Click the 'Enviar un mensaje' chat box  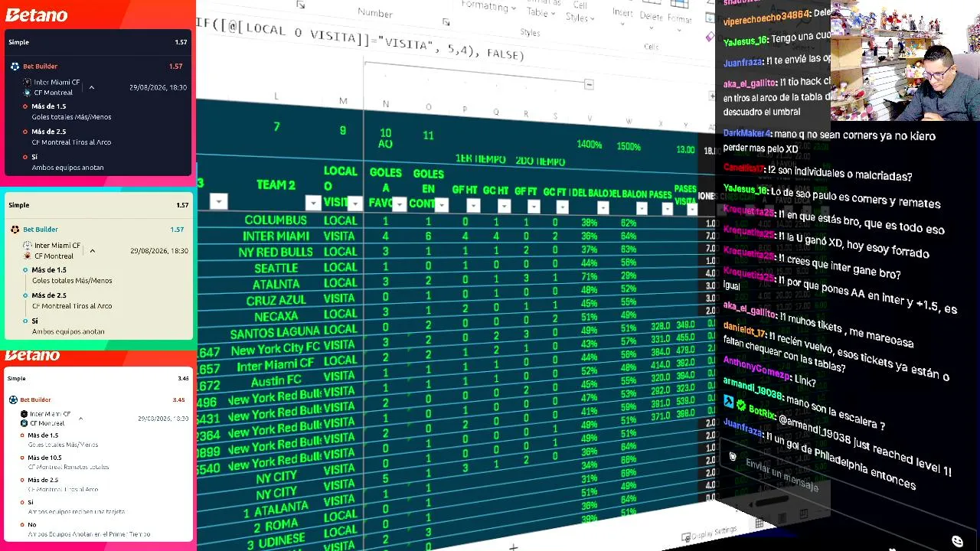[x=782, y=474]
